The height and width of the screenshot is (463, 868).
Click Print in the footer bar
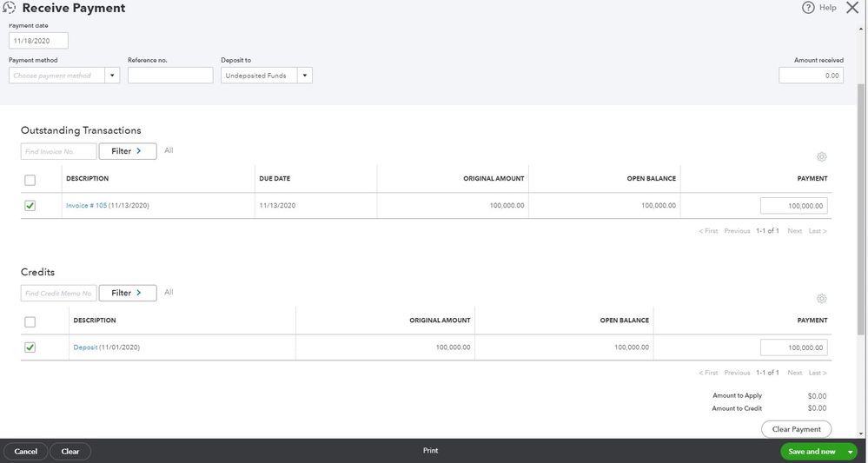(x=431, y=451)
